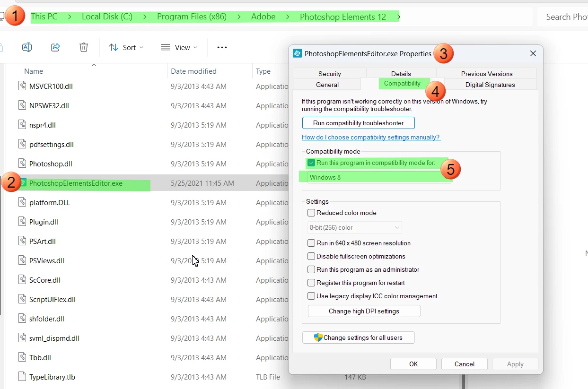588x389 pixels.
Task: Select PhotoshopElementsEditor.exe file row
Action: point(147,183)
